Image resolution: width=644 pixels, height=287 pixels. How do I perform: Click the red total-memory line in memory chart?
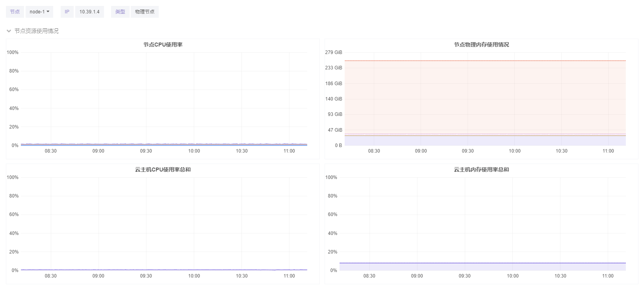pos(484,61)
